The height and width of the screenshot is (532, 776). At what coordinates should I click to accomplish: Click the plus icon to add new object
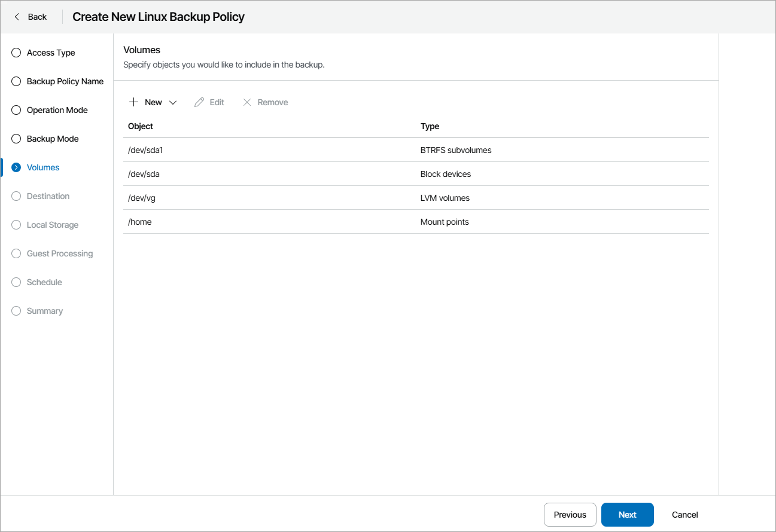(133, 102)
